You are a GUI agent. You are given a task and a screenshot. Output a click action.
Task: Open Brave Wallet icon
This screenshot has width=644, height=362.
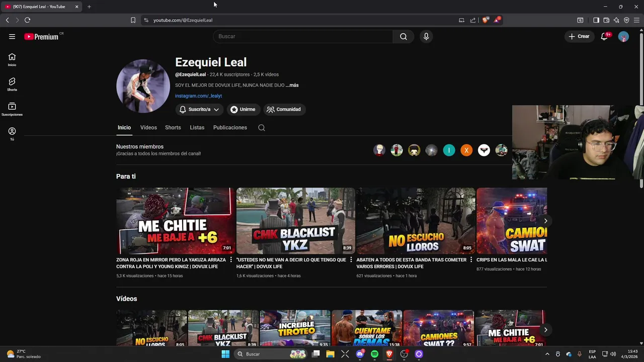(606, 20)
